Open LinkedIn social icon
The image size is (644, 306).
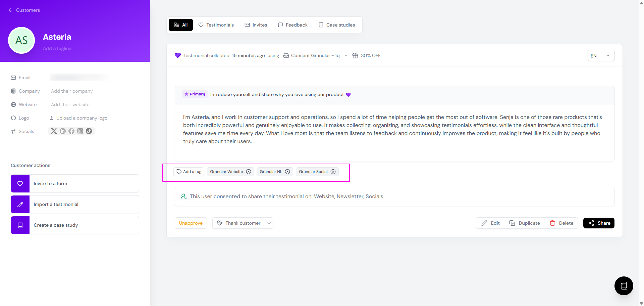click(x=63, y=131)
